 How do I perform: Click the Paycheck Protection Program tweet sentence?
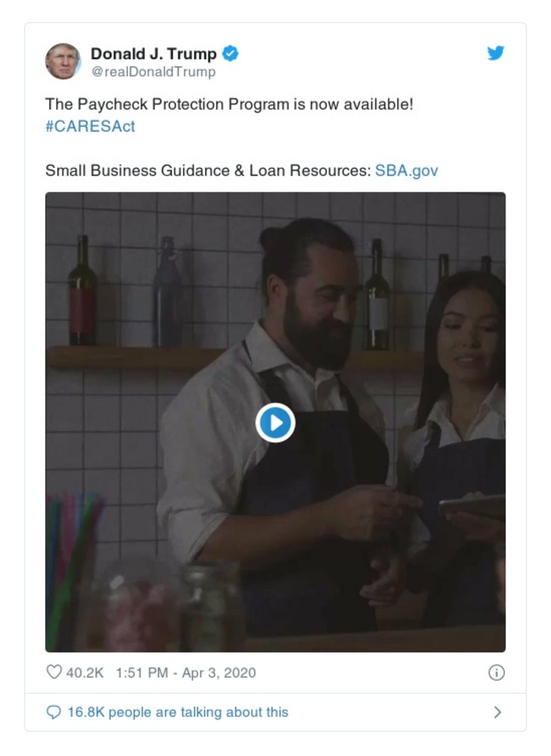(x=229, y=104)
